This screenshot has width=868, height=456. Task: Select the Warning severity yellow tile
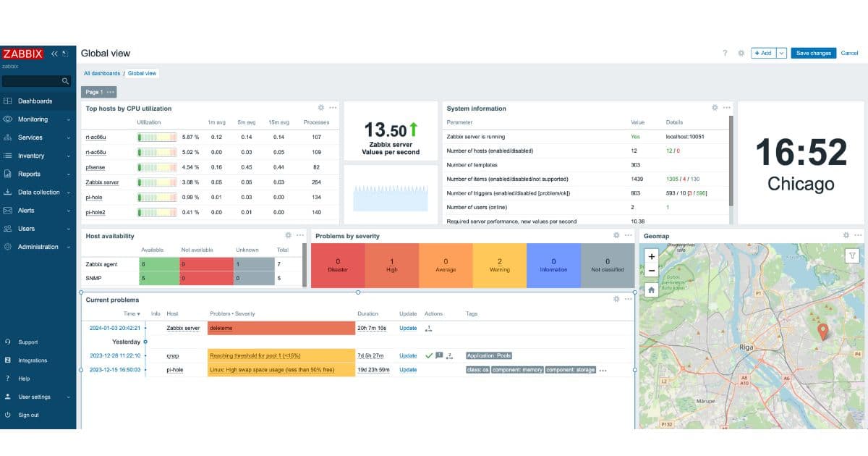click(500, 266)
